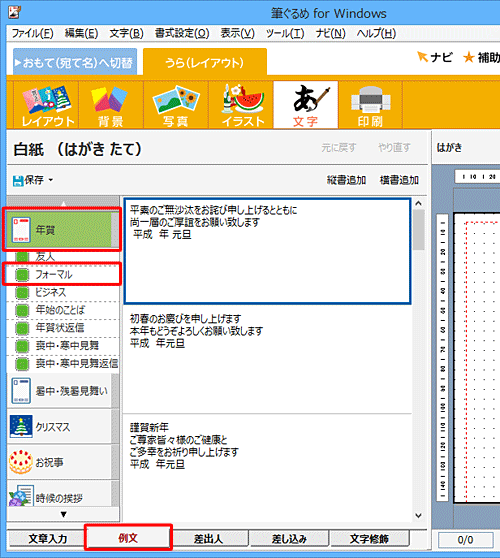
Task: Open the 印刷 printer icon
Action: (370, 105)
